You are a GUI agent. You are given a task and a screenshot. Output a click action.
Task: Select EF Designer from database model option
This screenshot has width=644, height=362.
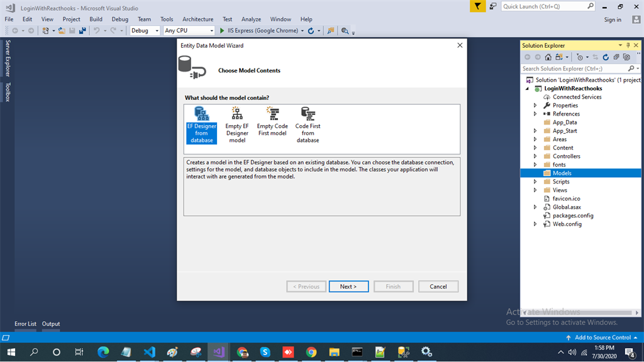pyautogui.click(x=201, y=125)
